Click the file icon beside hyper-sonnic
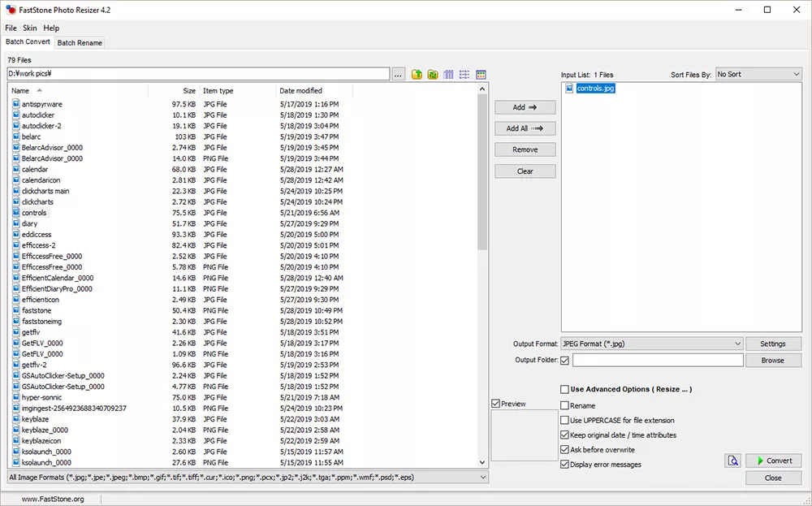812x506 pixels. pyautogui.click(x=16, y=398)
